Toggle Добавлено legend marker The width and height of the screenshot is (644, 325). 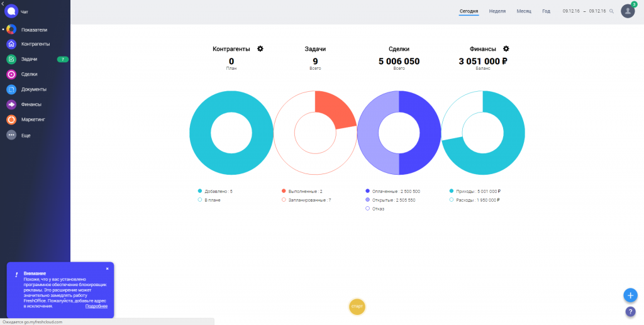(199, 191)
